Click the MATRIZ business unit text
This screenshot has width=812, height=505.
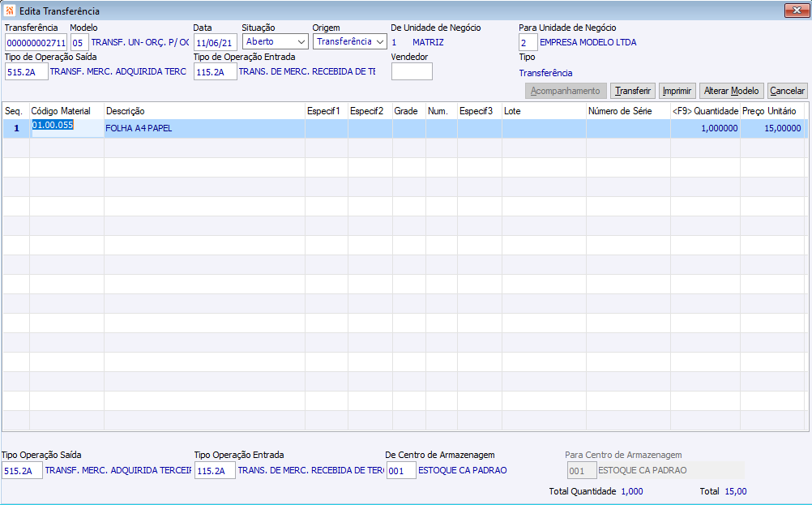[x=428, y=42]
